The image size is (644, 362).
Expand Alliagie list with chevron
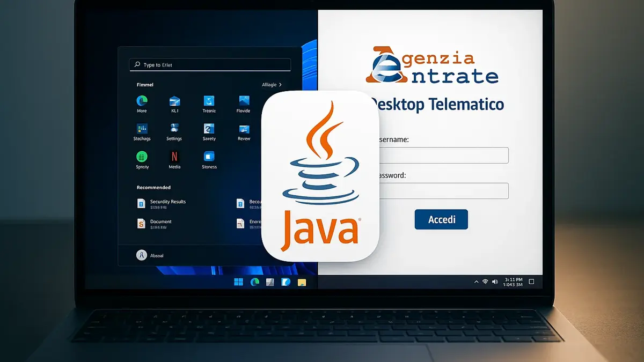pyautogui.click(x=272, y=85)
